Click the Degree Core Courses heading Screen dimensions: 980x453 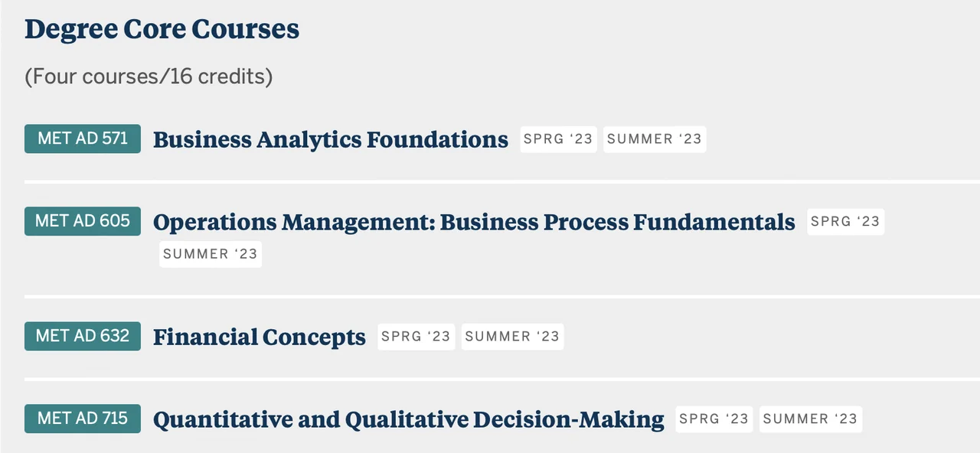162,29
